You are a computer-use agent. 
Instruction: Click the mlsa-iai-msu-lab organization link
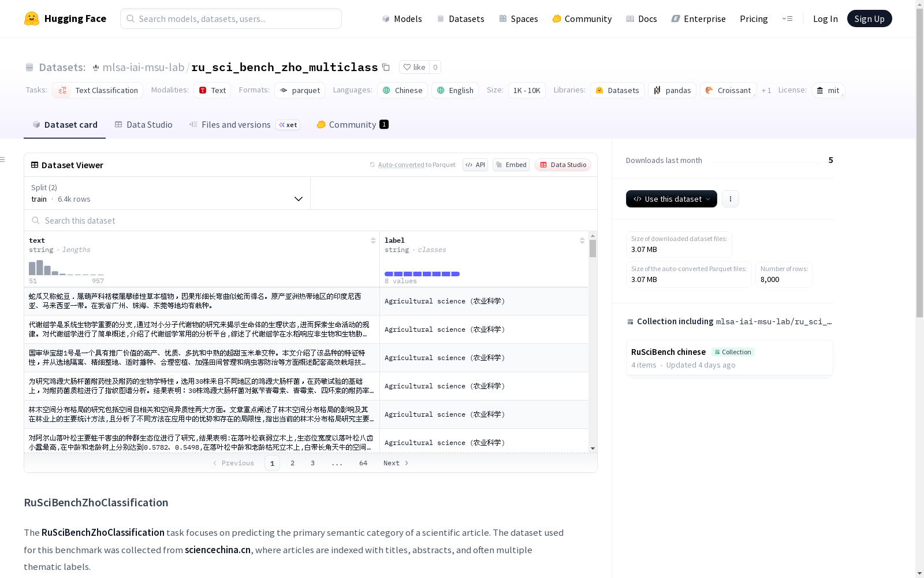143,67
